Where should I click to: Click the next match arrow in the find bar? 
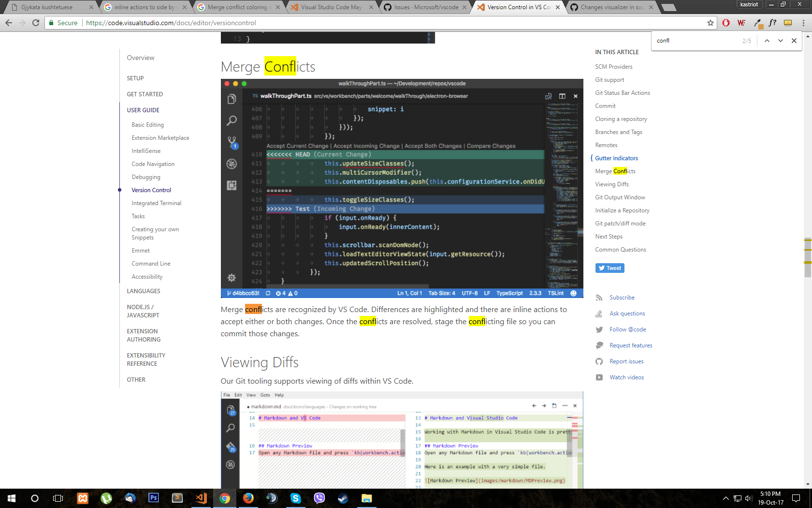pos(780,41)
